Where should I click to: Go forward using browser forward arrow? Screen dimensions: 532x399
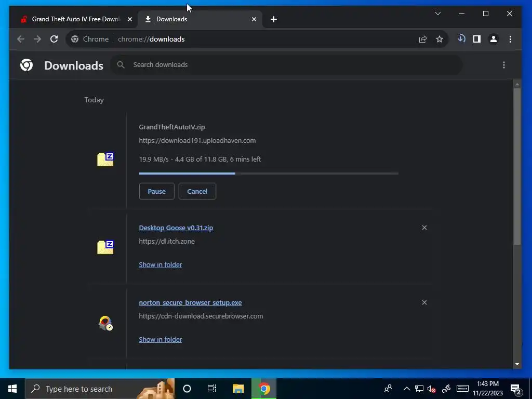[x=37, y=39]
